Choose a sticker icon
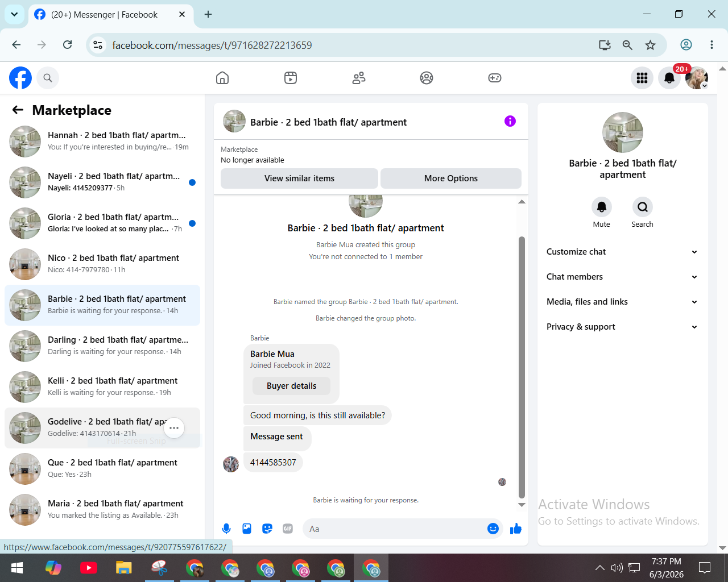This screenshot has width=728, height=582. [267, 529]
